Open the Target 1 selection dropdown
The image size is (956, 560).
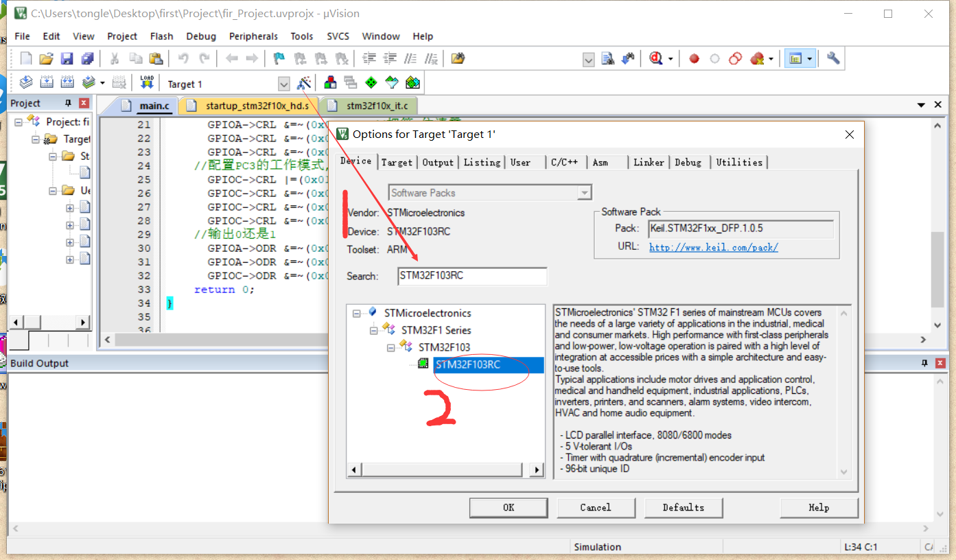coord(283,84)
